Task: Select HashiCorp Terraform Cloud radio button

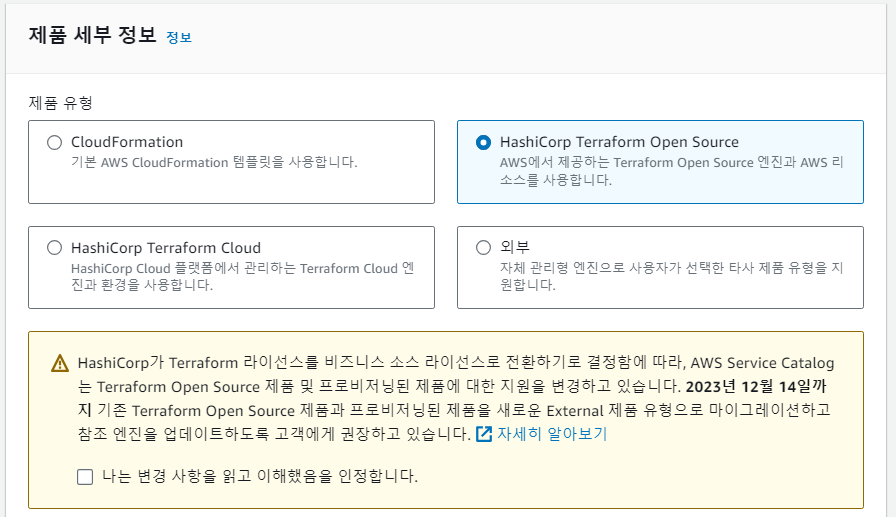Action: tap(54, 247)
